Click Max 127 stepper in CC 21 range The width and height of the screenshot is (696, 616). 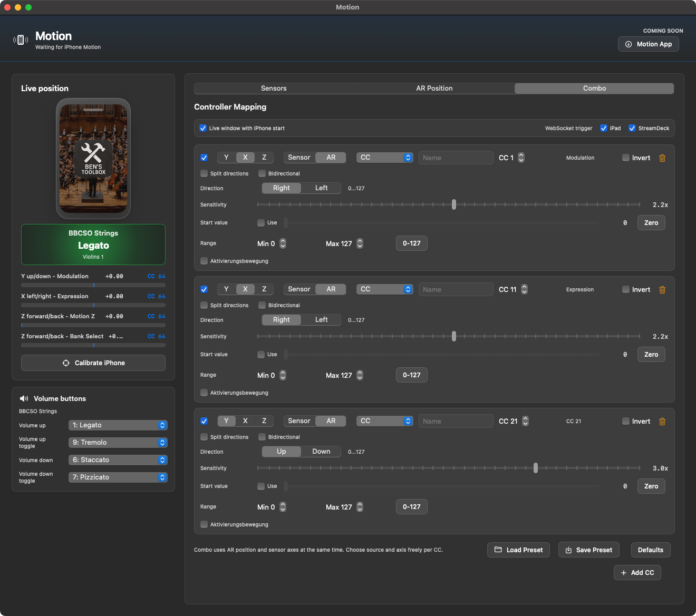(x=360, y=507)
